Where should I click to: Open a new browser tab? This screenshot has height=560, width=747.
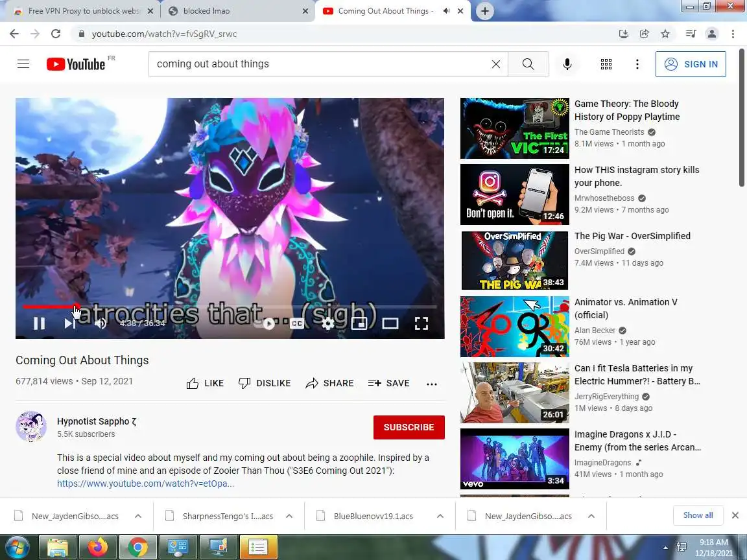pos(484,11)
